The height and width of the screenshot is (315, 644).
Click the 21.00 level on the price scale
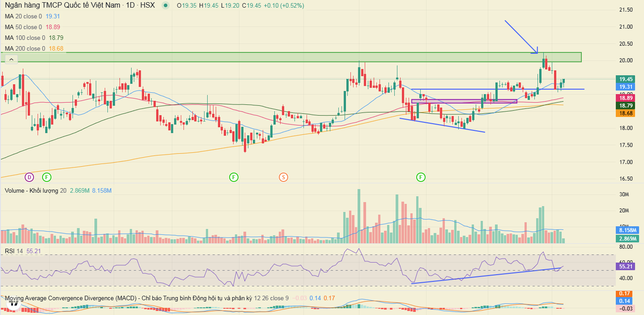pos(625,27)
